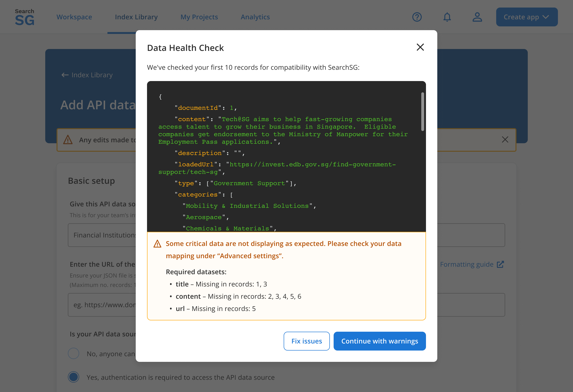Click the orange warning triangle in dialog
The width and height of the screenshot is (573, 392).
157,244
